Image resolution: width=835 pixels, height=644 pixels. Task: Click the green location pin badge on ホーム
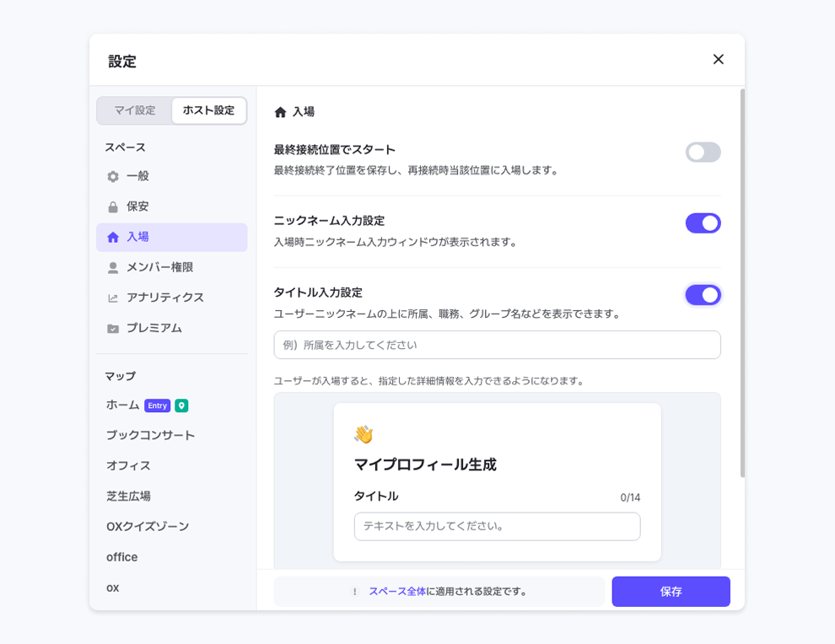pyautogui.click(x=181, y=405)
